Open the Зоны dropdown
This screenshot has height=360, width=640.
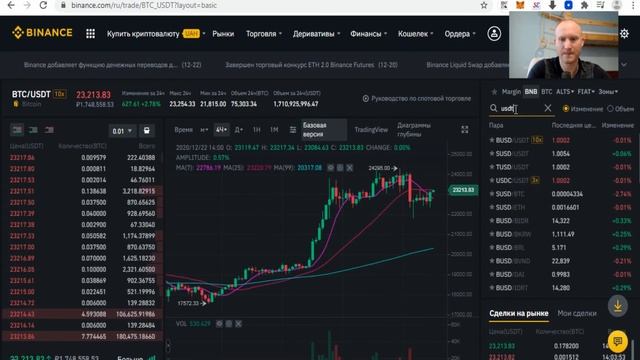coord(608,92)
